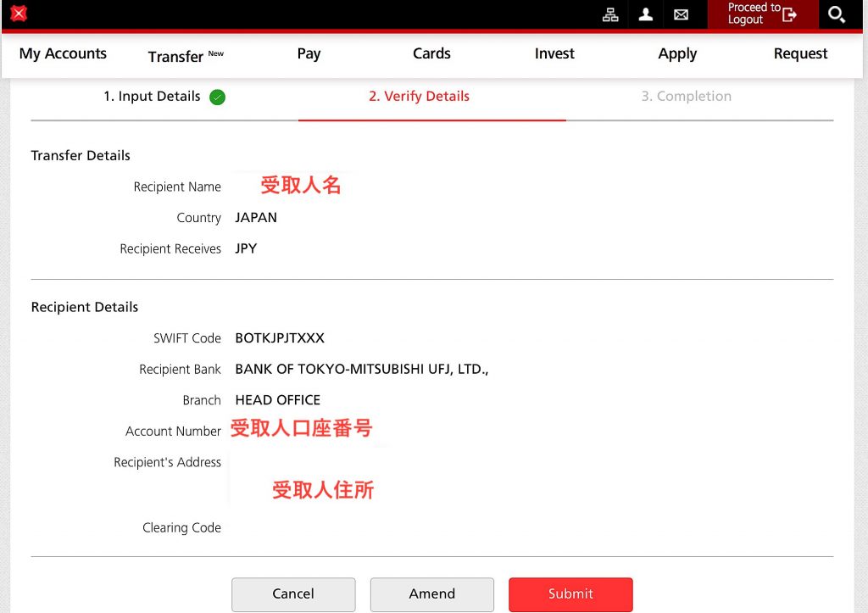
Task: Click the Recipient Name label
Action: coord(177,187)
